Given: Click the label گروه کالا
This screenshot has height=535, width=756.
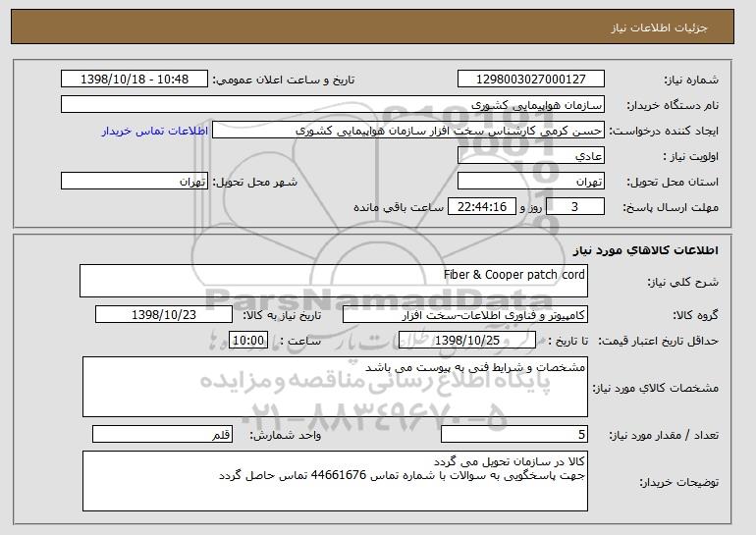Looking at the screenshot, I should tap(696, 316).
